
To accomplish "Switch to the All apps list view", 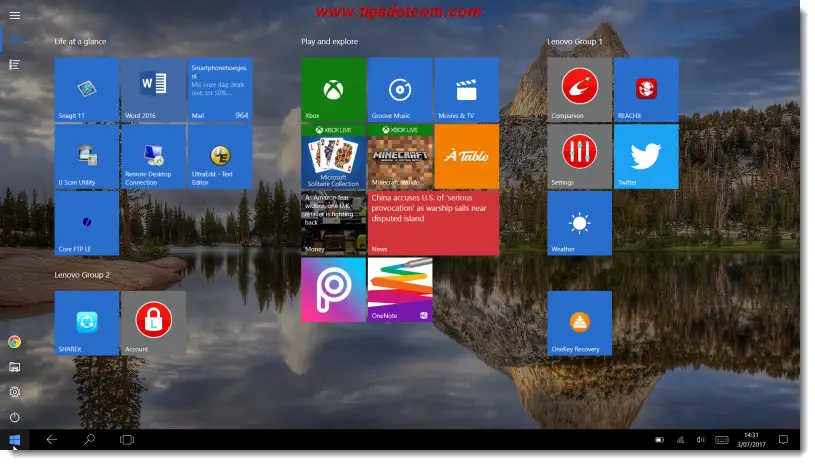I will (x=15, y=65).
